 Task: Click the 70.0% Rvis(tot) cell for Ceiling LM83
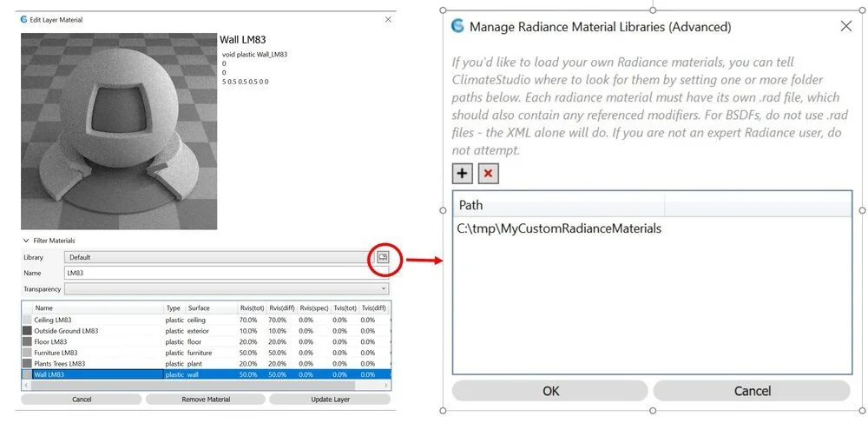coord(248,320)
